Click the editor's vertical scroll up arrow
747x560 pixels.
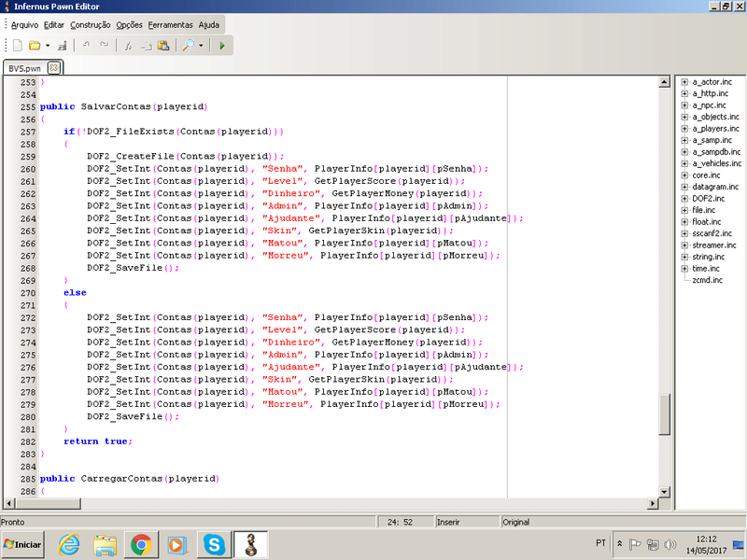click(665, 82)
